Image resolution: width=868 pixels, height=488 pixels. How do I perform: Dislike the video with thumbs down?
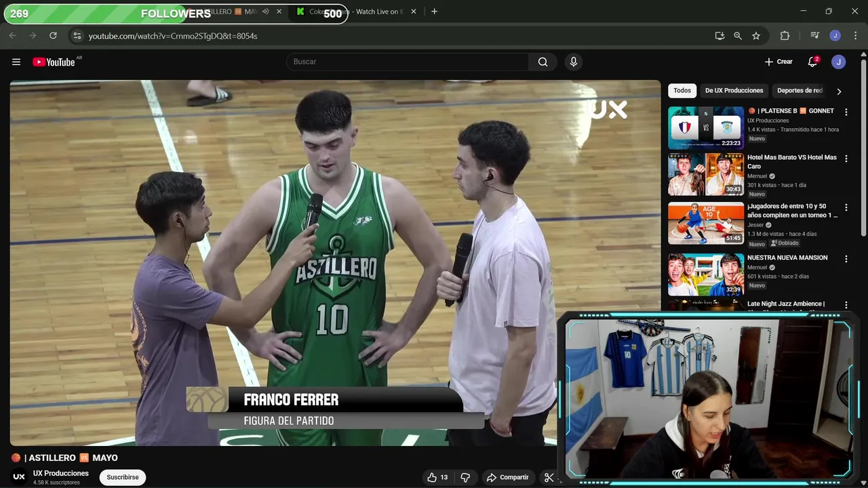[x=465, y=477]
